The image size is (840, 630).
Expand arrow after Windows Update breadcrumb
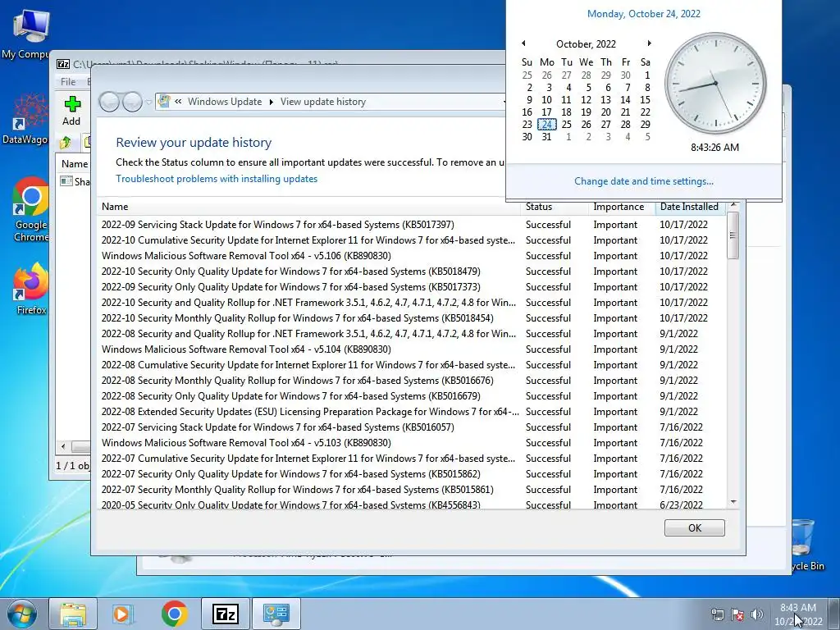pos(271,102)
